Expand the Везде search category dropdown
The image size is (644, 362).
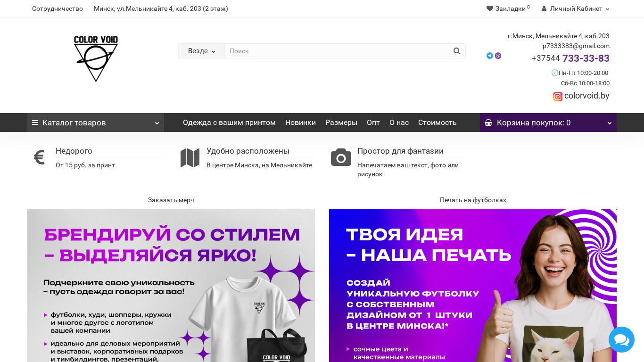coord(201,51)
